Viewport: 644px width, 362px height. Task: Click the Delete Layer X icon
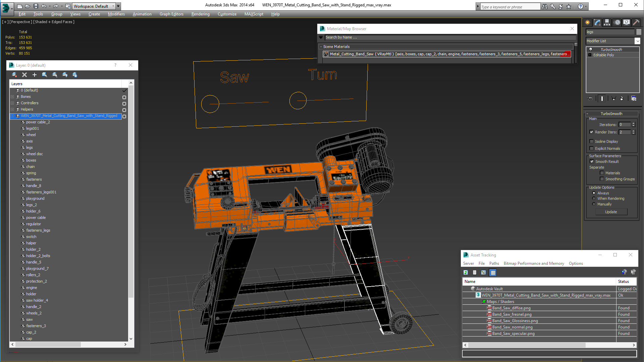click(24, 75)
